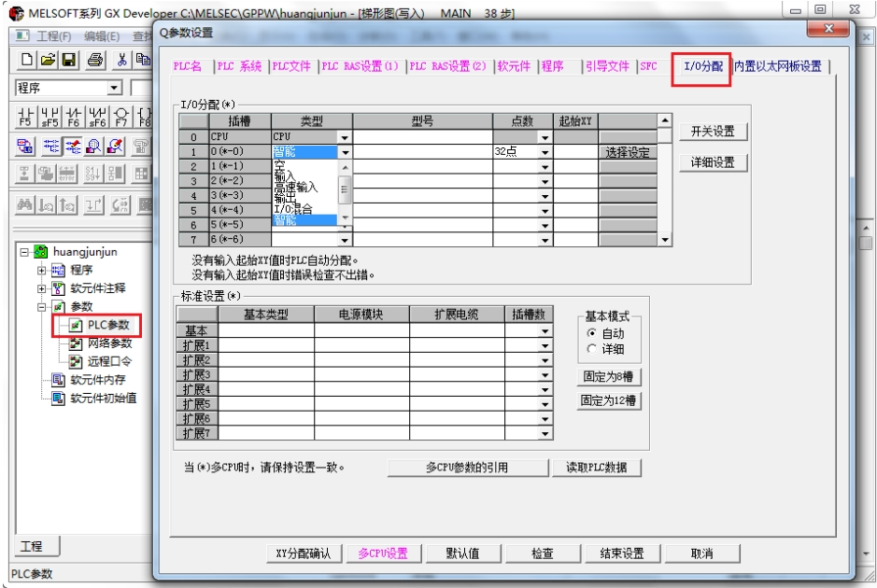This screenshot has width=877, height=588.
Task: Click the monitor write mode icon
Action: (x=115, y=147)
